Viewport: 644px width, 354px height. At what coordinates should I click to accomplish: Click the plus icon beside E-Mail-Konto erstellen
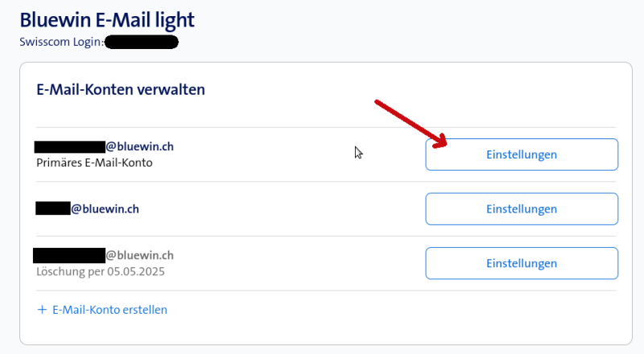point(42,310)
